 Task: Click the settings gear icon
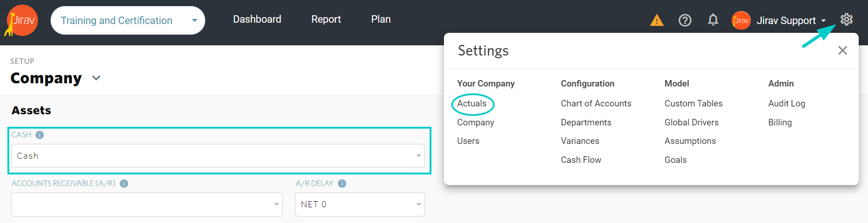[x=847, y=19]
